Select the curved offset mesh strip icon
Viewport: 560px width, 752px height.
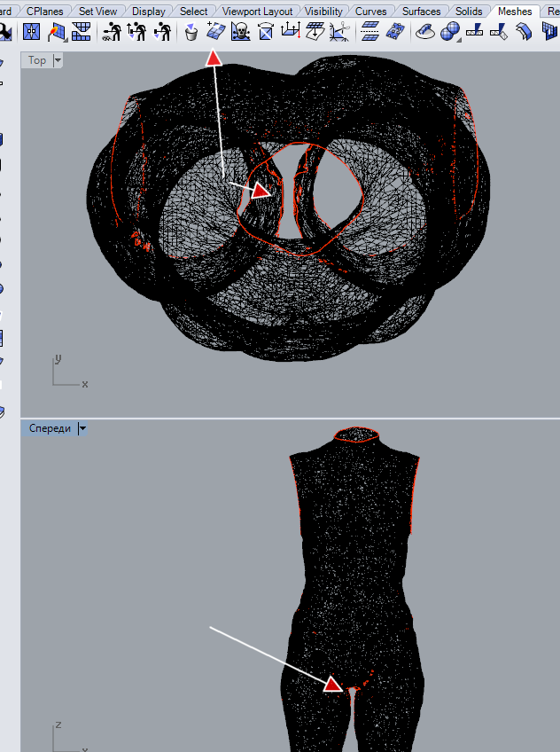tap(524, 32)
